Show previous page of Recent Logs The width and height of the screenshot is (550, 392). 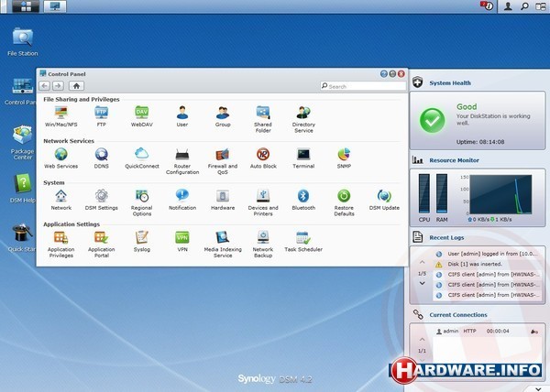[x=422, y=262]
